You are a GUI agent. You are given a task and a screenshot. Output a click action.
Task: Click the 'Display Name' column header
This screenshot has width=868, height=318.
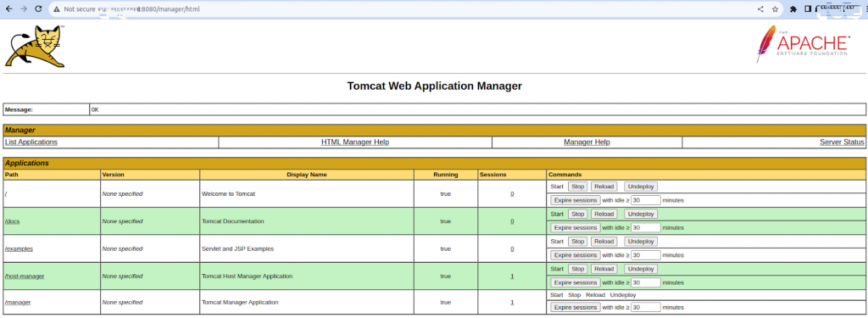307,175
